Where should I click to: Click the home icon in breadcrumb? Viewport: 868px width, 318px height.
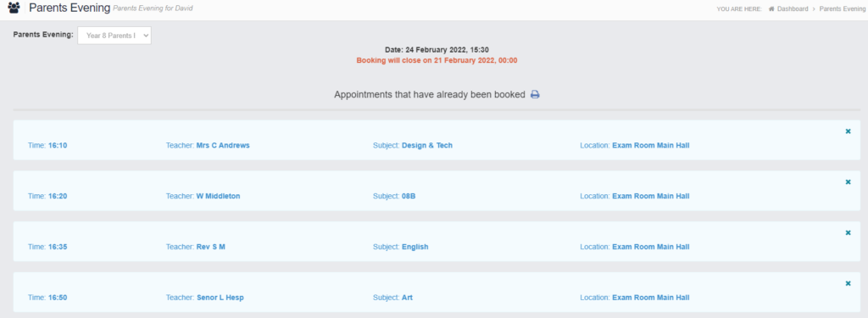[771, 8]
